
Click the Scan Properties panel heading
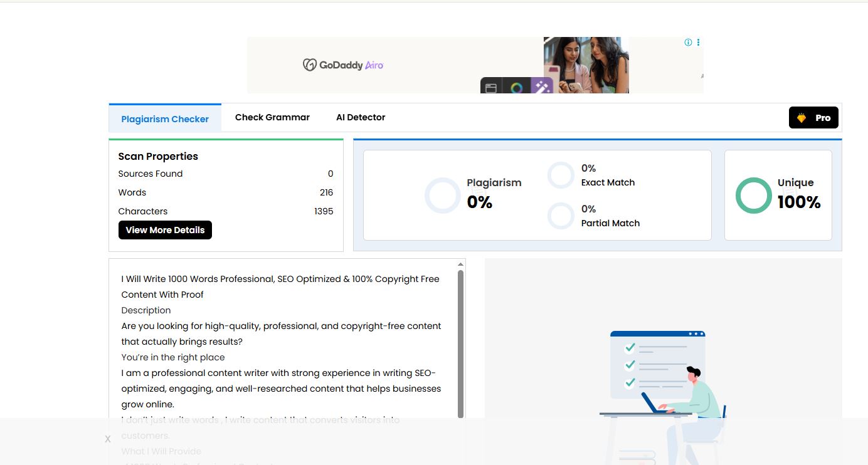coord(157,155)
